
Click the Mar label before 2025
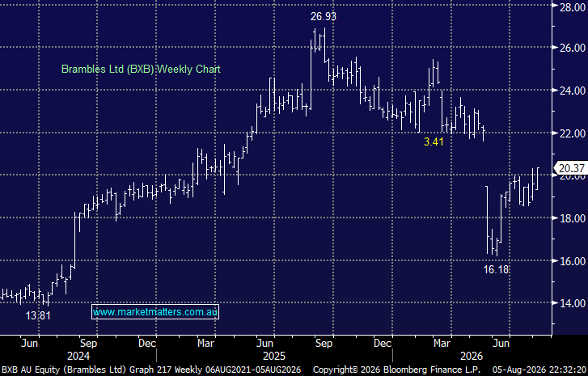click(206, 343)
